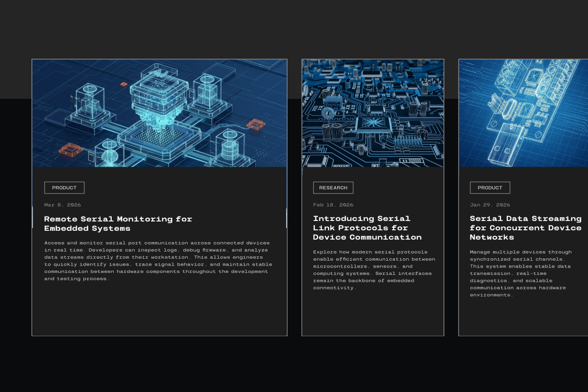Image resolution: width=588 pixels, height=392 pixels.
Task: Open 'Remote Serial Monitoring for Embedded Systems' article
Action: [x=118, y=223]
